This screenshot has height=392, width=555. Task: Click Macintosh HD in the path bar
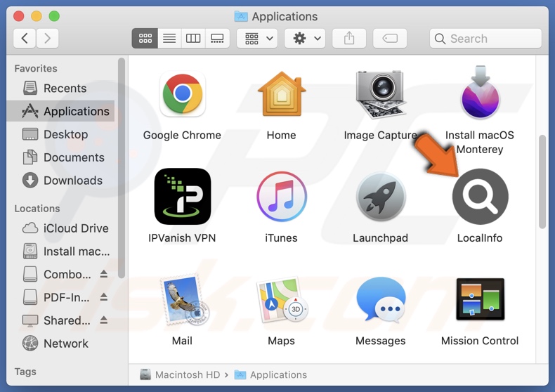180,374
